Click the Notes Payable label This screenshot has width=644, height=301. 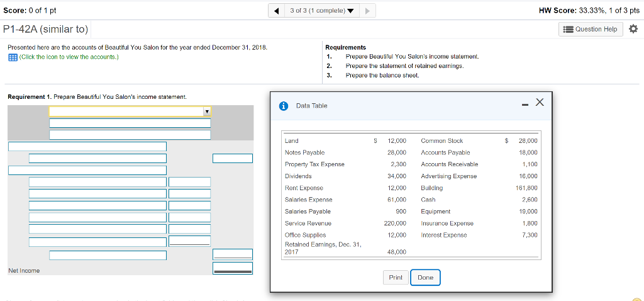305,152
